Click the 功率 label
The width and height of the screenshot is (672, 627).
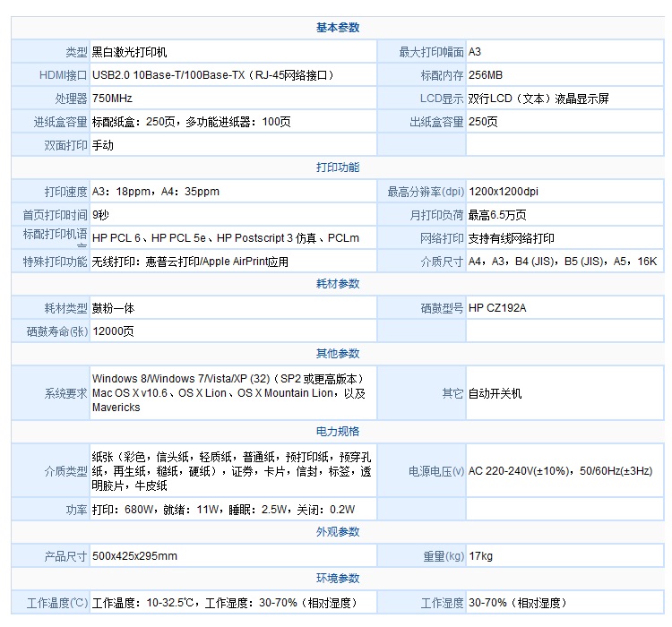[76, 510]
